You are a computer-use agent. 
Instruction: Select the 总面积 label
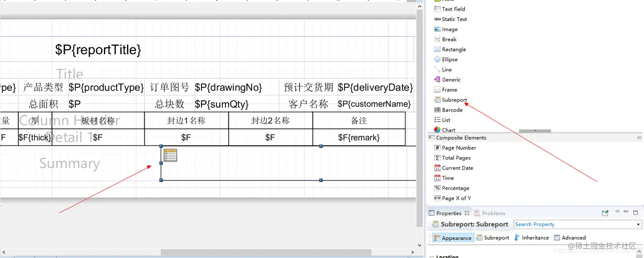pos(43,104)
